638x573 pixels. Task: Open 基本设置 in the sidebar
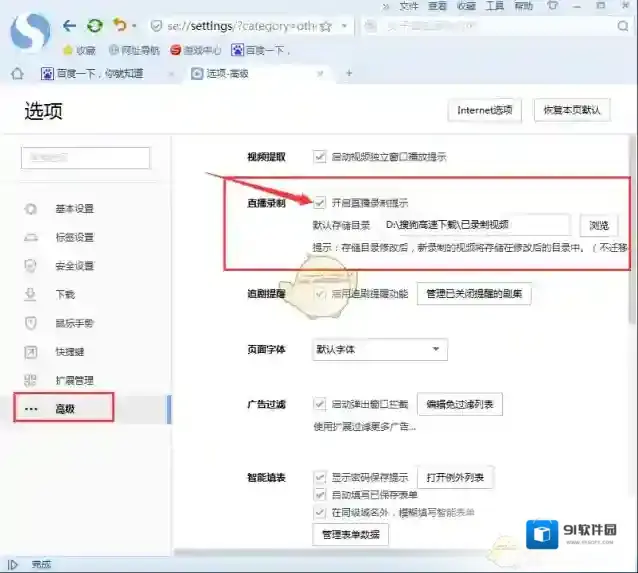[73, 209]
